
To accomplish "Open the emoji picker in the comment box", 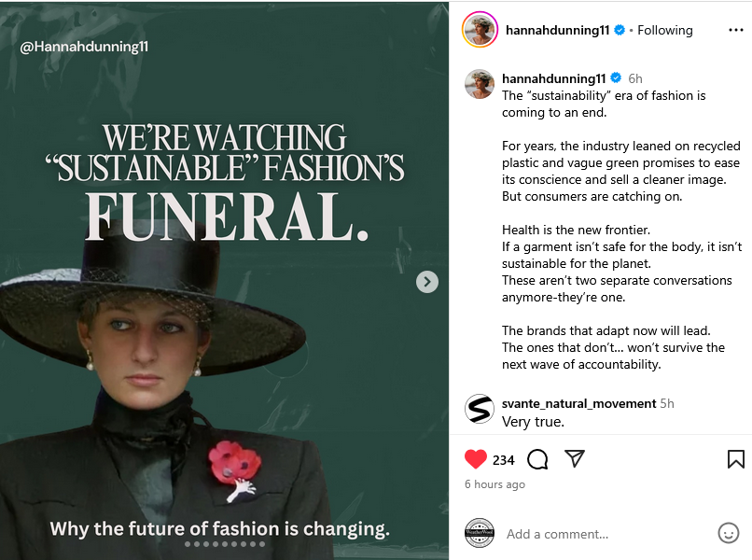I will coord(729,533).
